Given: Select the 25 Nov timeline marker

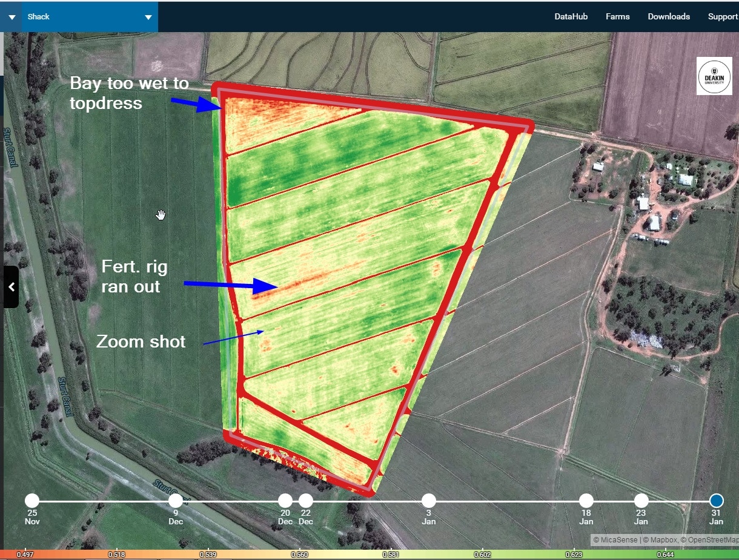Looking at the screenshot, I should click(x=32, y=501).
